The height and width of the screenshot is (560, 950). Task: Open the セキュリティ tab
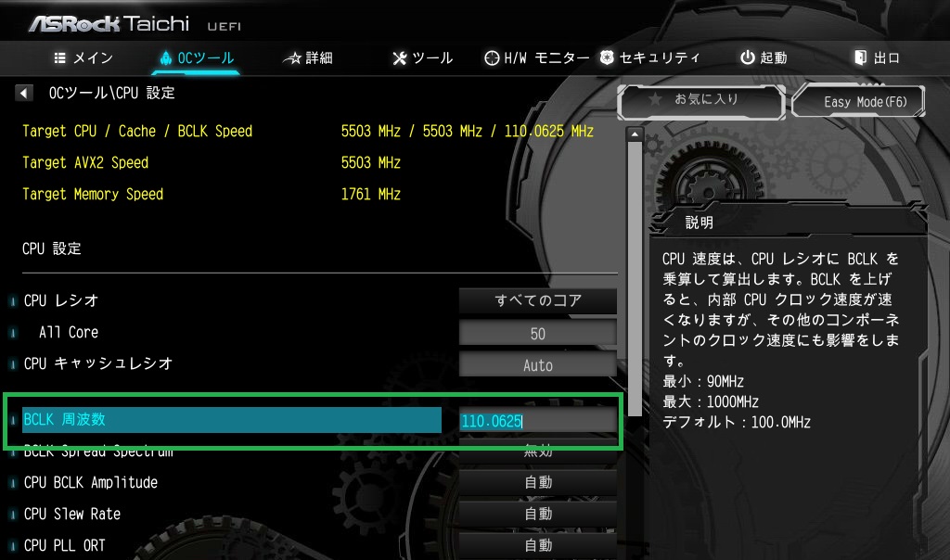[650, 58]
